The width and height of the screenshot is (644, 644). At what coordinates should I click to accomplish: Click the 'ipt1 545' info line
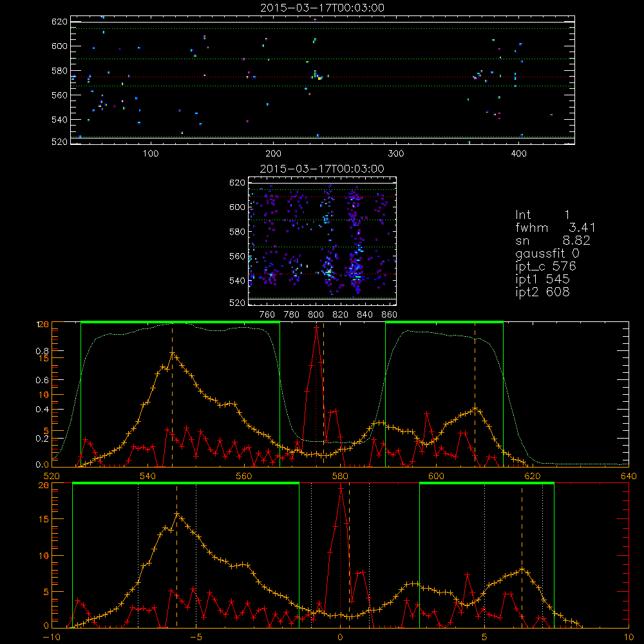pos(542,279)
